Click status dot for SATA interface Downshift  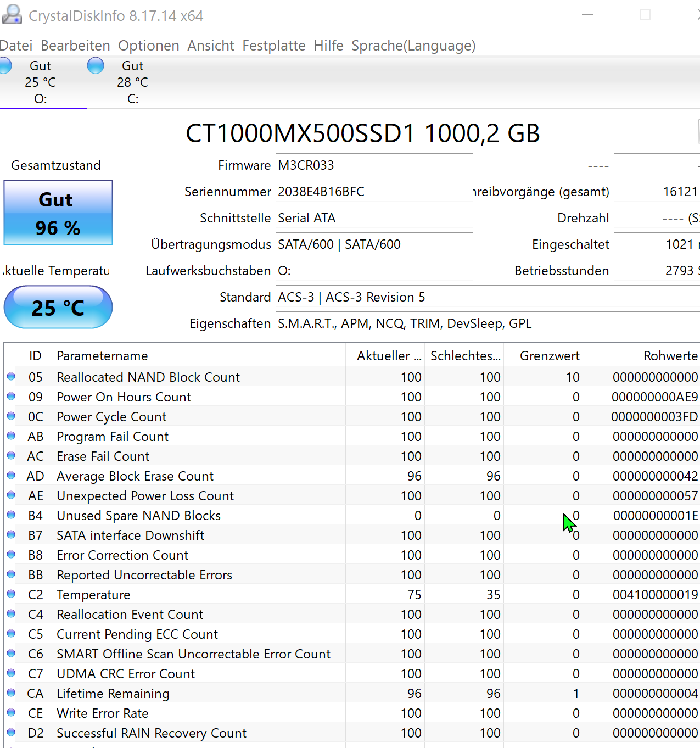tap(11, 535)
